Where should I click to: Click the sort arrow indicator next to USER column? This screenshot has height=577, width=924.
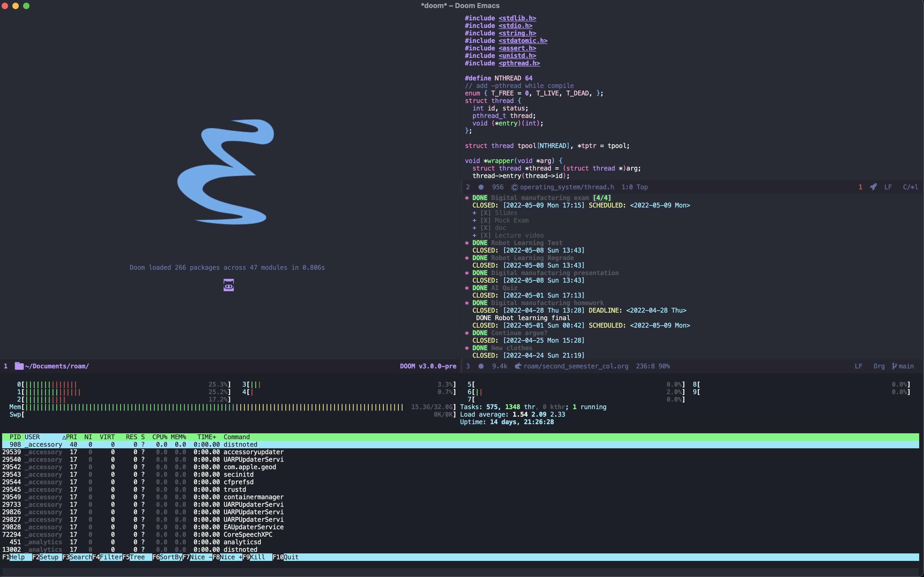pyautogui.click(x=64, y=437)
